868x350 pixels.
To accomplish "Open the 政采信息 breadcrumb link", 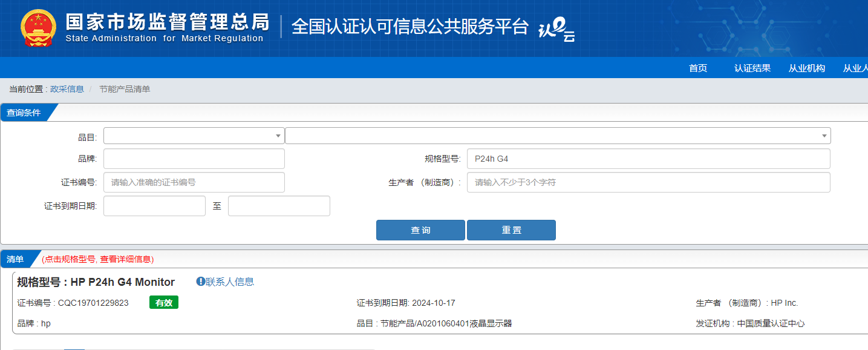I will tap(67, 89).
